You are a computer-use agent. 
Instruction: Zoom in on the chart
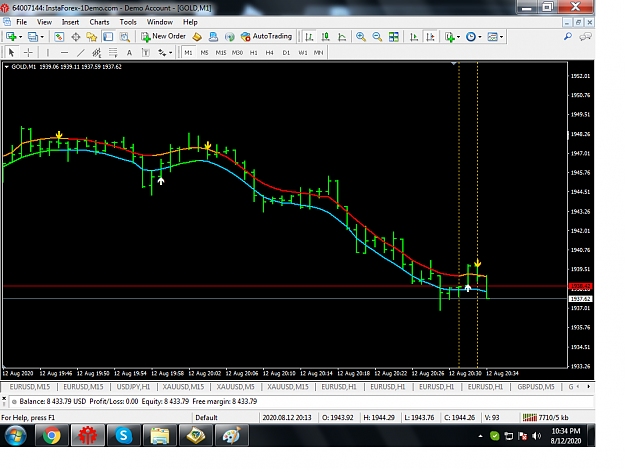tap(361, 37)
